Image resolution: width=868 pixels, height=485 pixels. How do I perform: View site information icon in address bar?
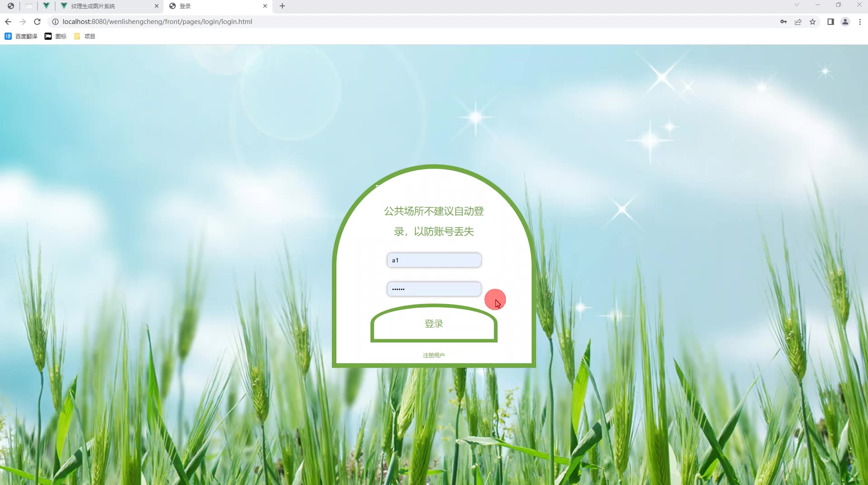[55, 22]
